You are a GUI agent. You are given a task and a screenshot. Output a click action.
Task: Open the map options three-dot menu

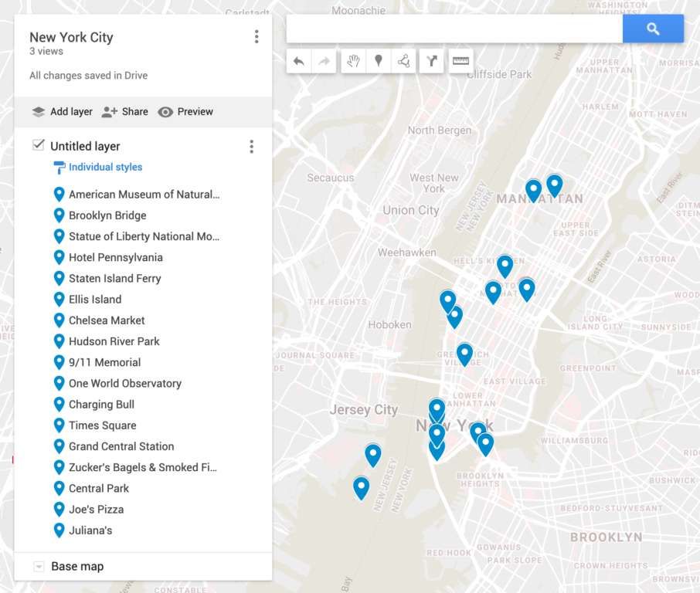click(257, 36)
